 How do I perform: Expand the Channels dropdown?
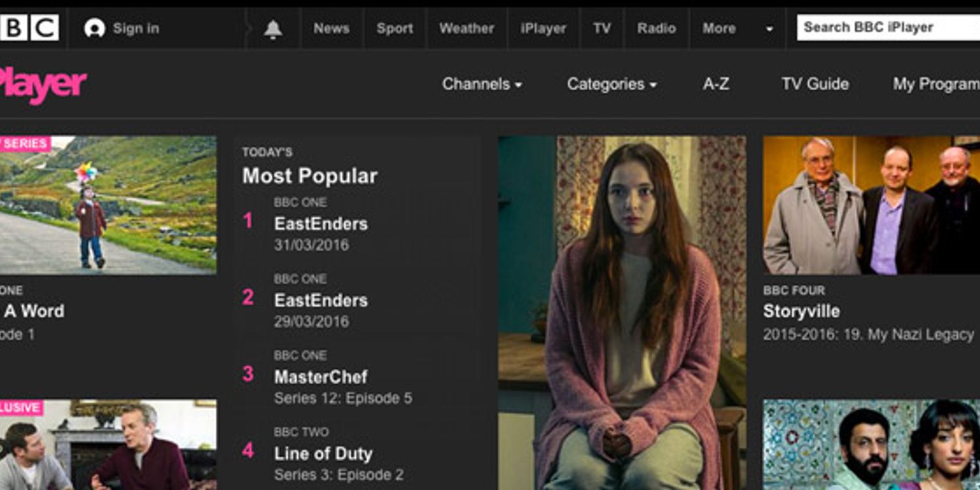482,84
